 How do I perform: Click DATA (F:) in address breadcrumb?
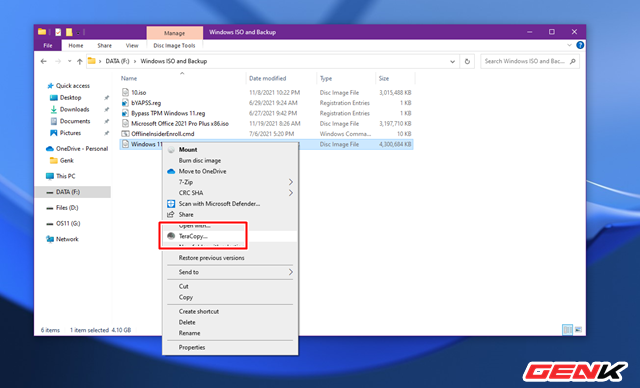pyautogui.click(x=117, y=61)
